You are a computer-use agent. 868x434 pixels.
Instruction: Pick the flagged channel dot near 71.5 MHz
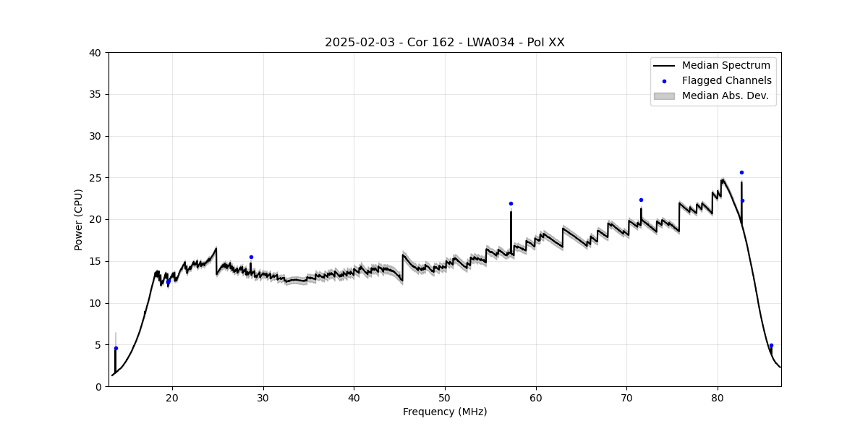click(641, 200)
